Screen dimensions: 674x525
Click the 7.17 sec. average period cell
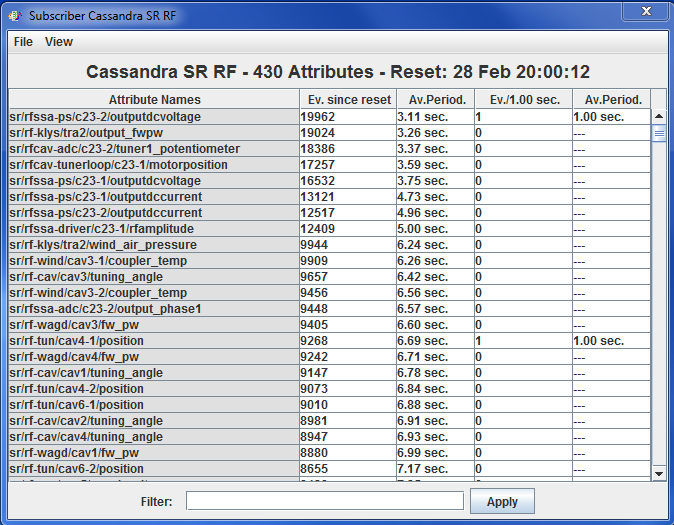(x=436, y=469)
